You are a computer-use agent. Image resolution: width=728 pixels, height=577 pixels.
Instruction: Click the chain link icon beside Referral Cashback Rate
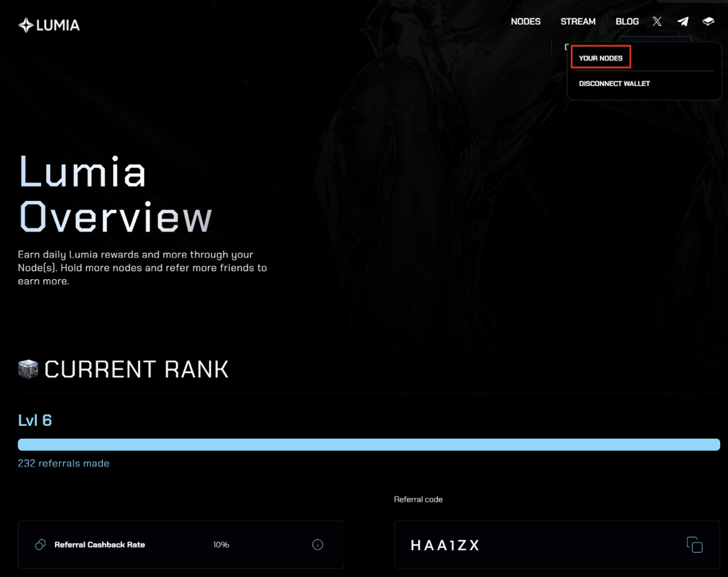pos(40,544)
